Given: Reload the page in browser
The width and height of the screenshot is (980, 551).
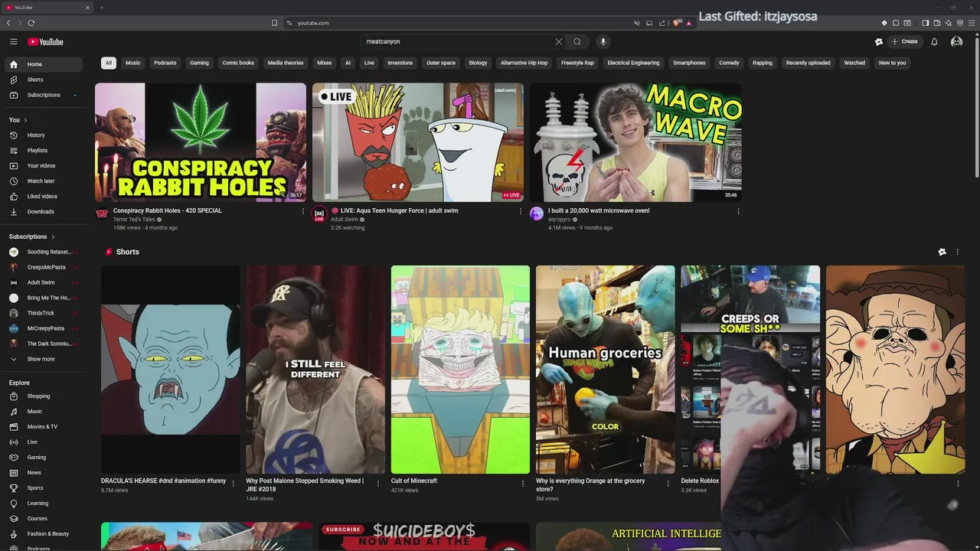Looking at the screenshot, I should click(x=31, y=23).
